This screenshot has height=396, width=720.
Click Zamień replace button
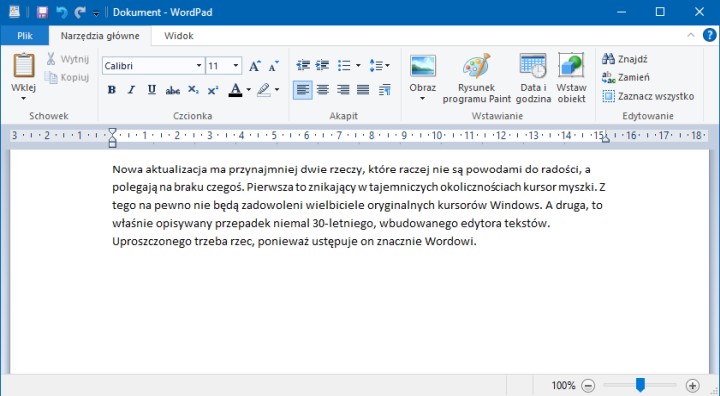(626, 77)
